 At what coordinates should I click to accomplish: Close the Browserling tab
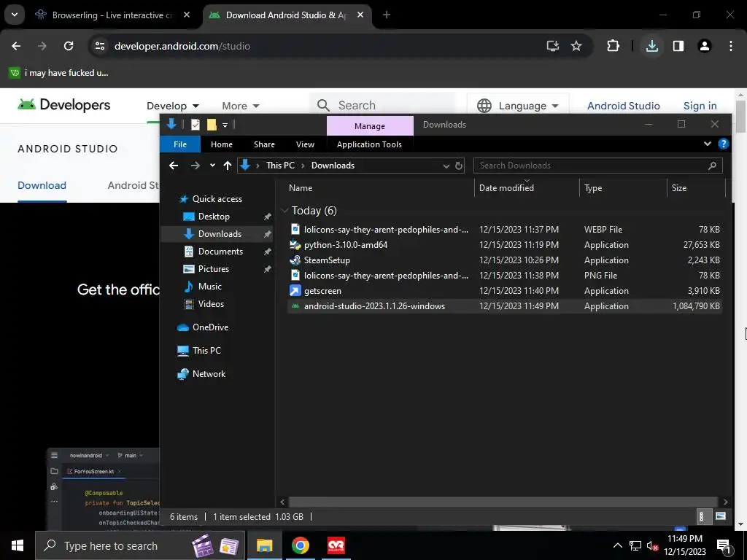coord(187,15)
